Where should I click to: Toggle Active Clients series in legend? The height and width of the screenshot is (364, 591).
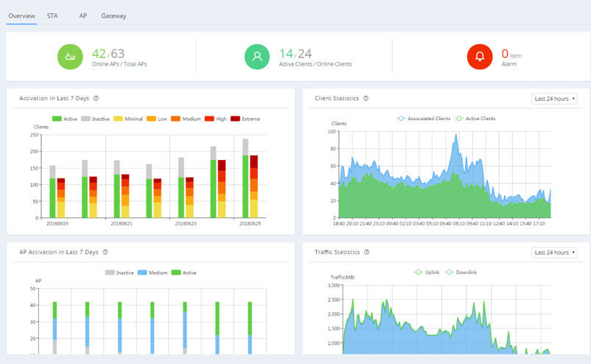(x=475, y=119)
